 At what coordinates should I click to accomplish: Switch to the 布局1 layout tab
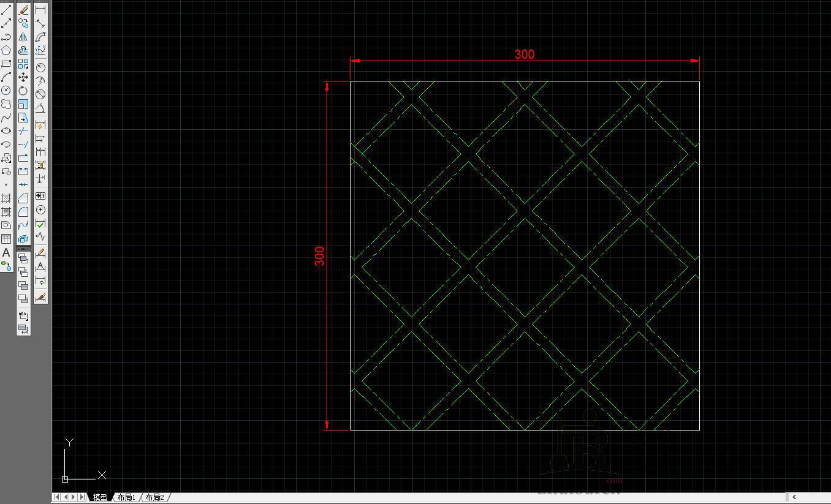[126, 497]
